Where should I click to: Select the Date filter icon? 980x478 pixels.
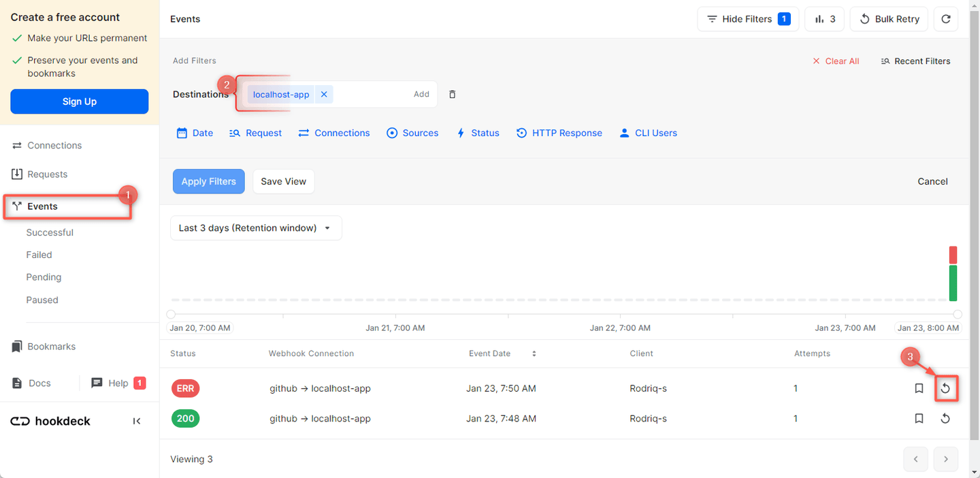click(181, 132)
